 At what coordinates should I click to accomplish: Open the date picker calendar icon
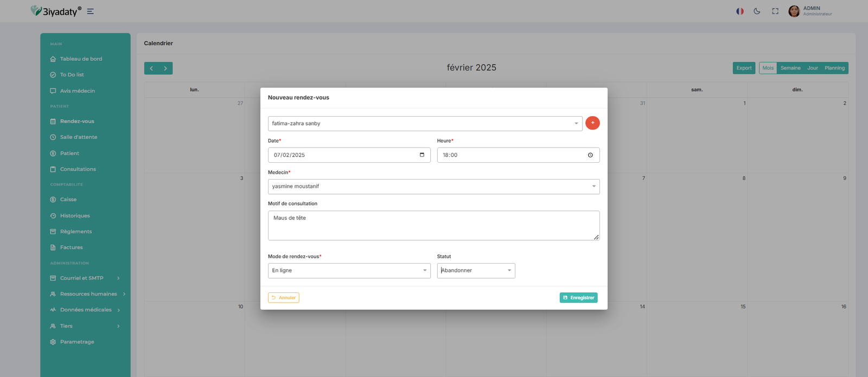point(422,155)
